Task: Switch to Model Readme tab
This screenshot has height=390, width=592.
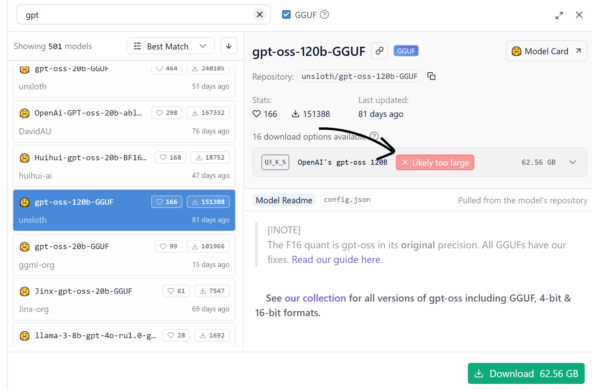Action: coord(284,200)
